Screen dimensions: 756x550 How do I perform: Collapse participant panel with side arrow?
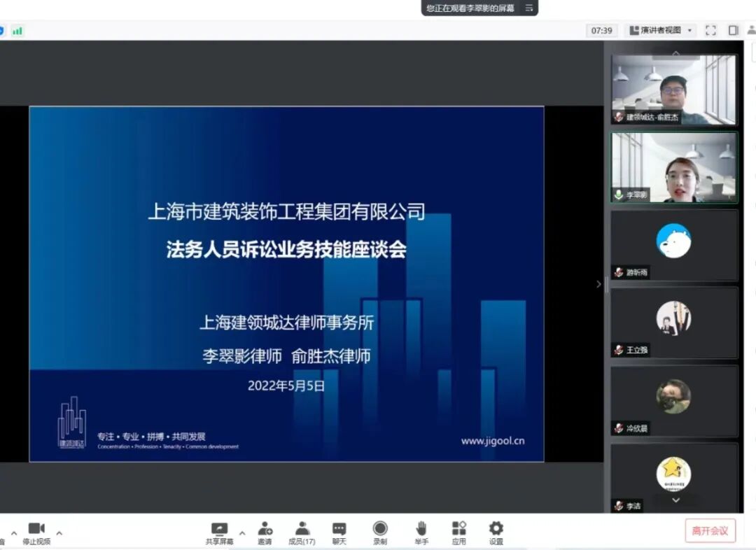598,284
